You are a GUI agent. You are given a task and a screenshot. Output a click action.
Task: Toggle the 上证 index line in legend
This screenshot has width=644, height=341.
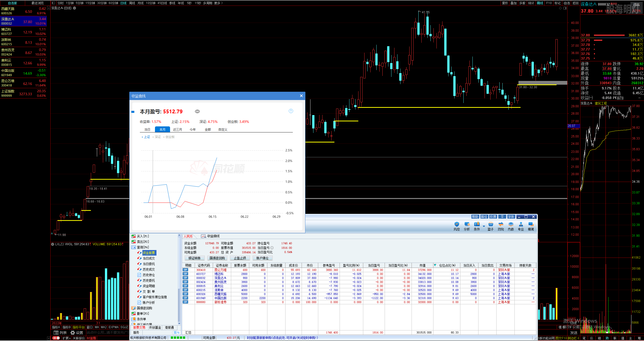tap(146, 137)
